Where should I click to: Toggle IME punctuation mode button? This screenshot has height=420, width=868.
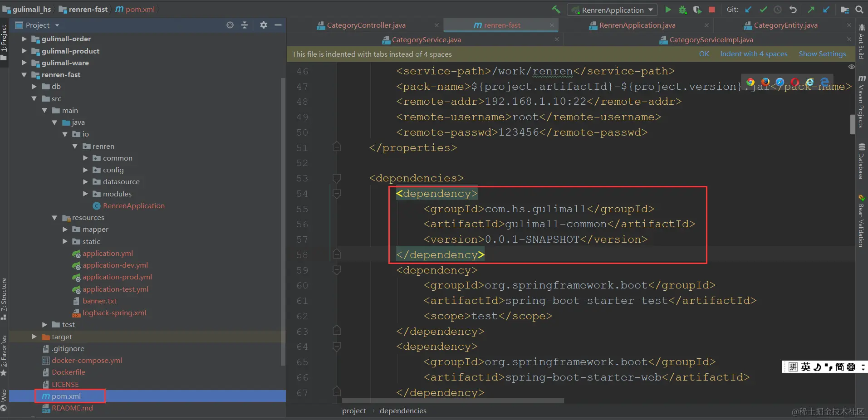829,367
